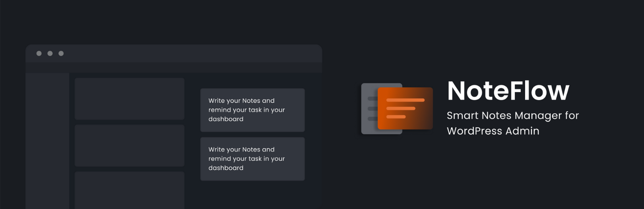This screenshot has width=644, height=209.
Task: Open the second empty placeholder panel
Action: click(x=129, y=145)
